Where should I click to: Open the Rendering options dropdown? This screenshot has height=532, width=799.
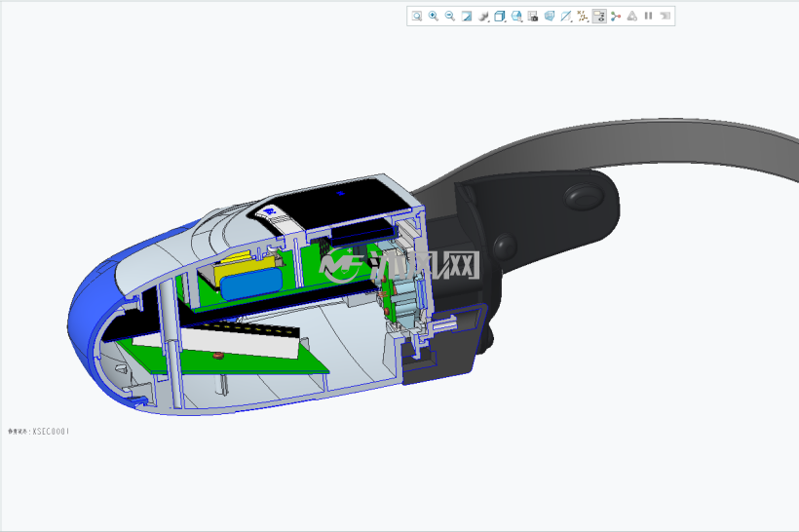(x=483, y=17)
